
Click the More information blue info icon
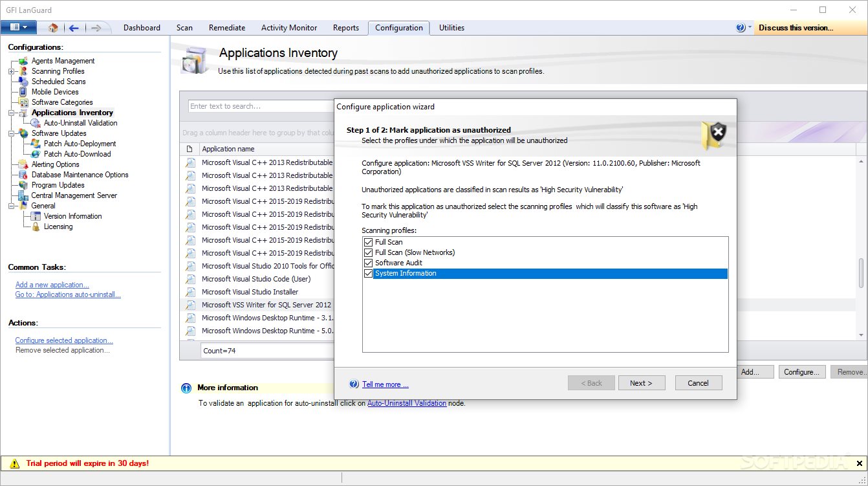click(186, 388)
